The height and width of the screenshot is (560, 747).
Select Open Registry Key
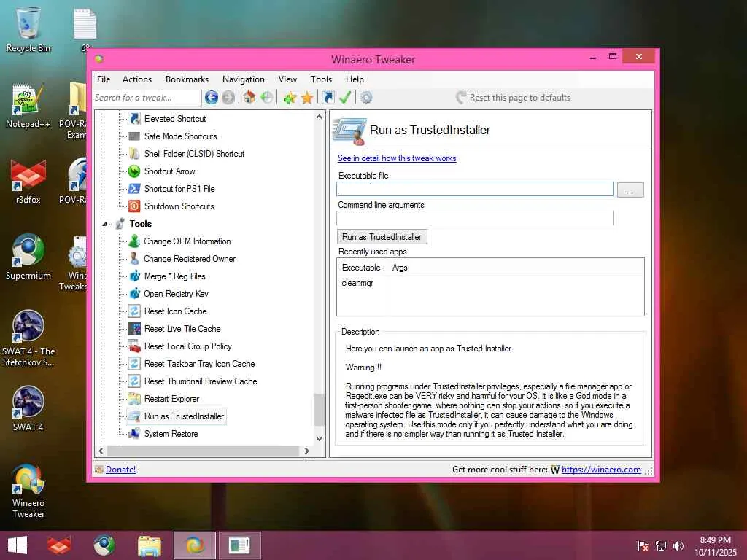tap(176, 294)
